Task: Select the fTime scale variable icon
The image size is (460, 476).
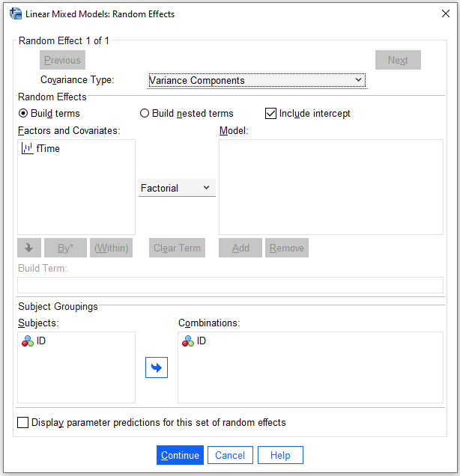Action: pos(27,148)
